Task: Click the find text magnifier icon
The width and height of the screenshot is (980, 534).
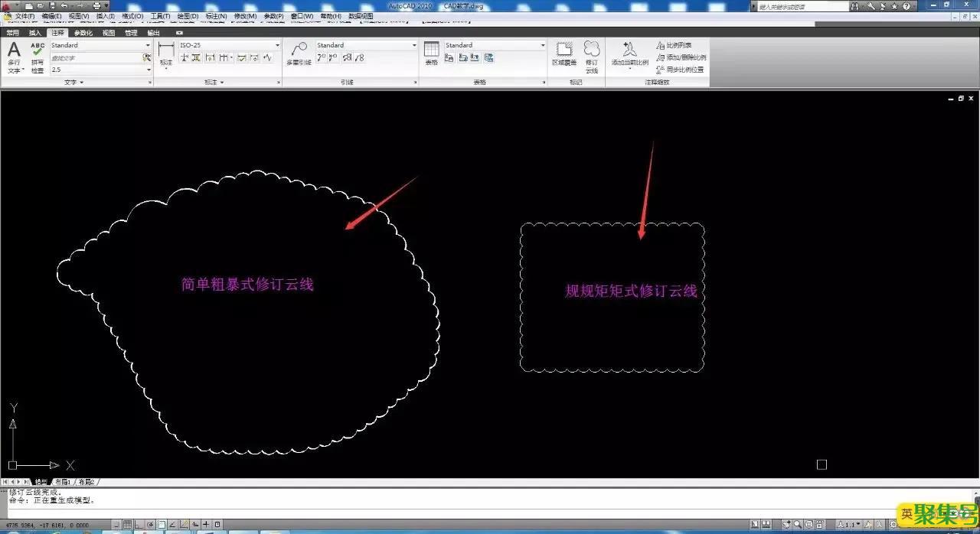Action: (147, 57)
